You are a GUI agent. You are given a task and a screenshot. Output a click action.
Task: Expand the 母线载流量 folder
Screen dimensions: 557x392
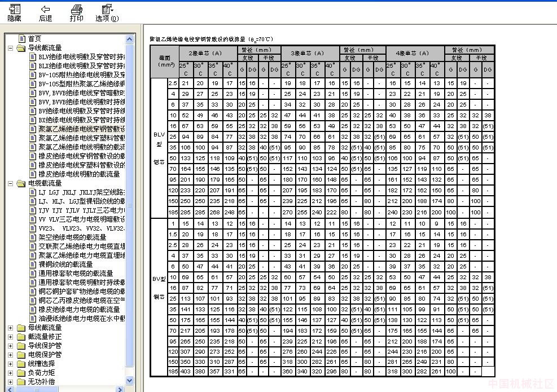11,328
